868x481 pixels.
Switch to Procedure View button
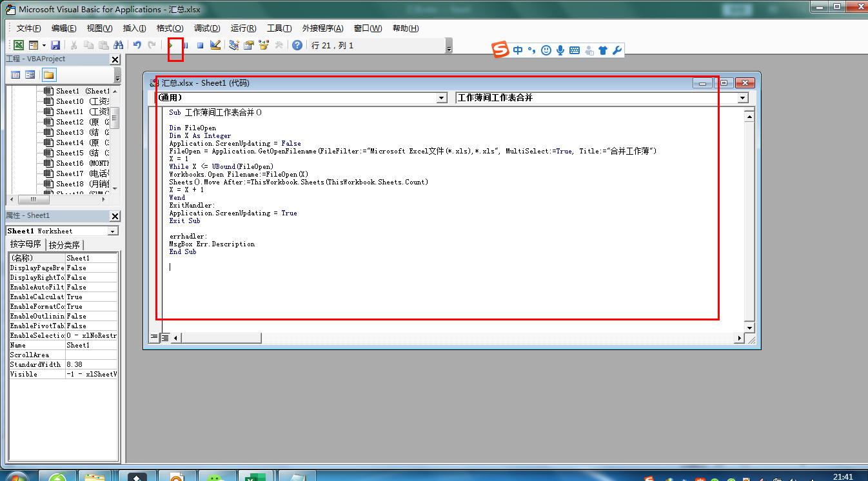154,337
